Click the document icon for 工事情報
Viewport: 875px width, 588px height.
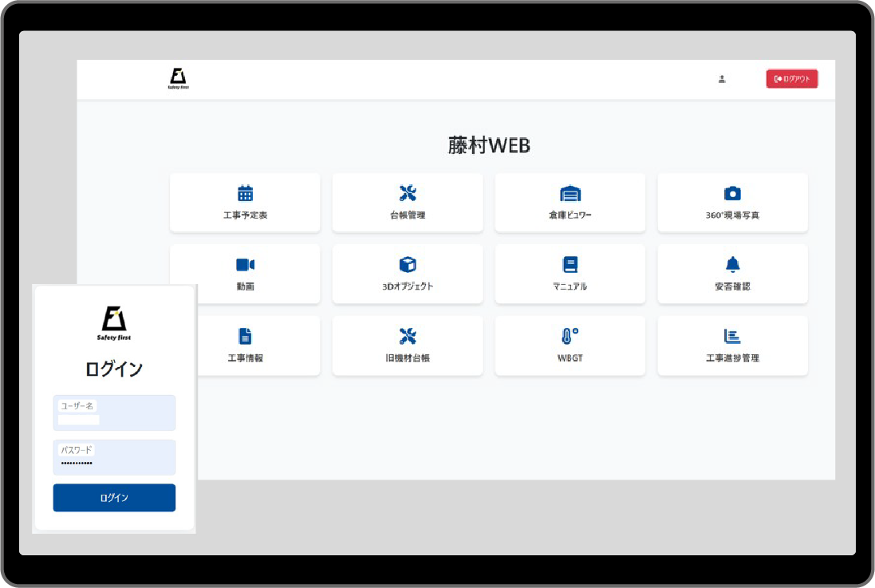click(x=245, y=336)
